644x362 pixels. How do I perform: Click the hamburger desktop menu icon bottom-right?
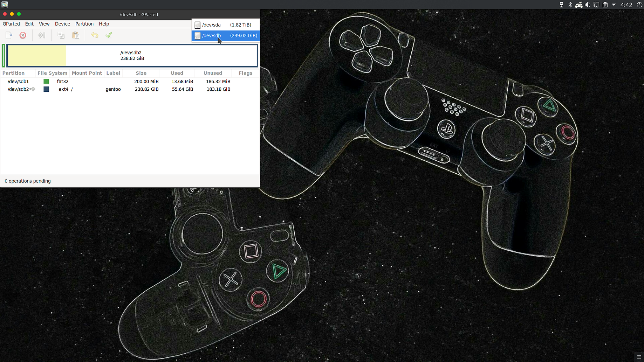pyautogui.click(x=639, y=357)
